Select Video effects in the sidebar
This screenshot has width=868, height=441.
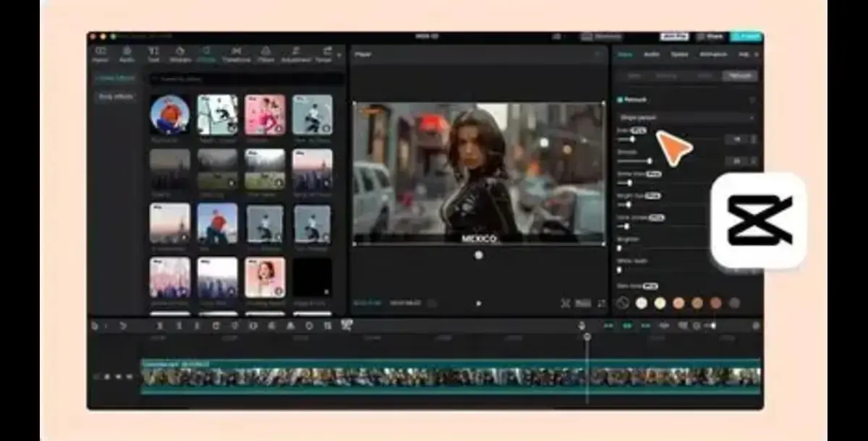tap(116, 77)
